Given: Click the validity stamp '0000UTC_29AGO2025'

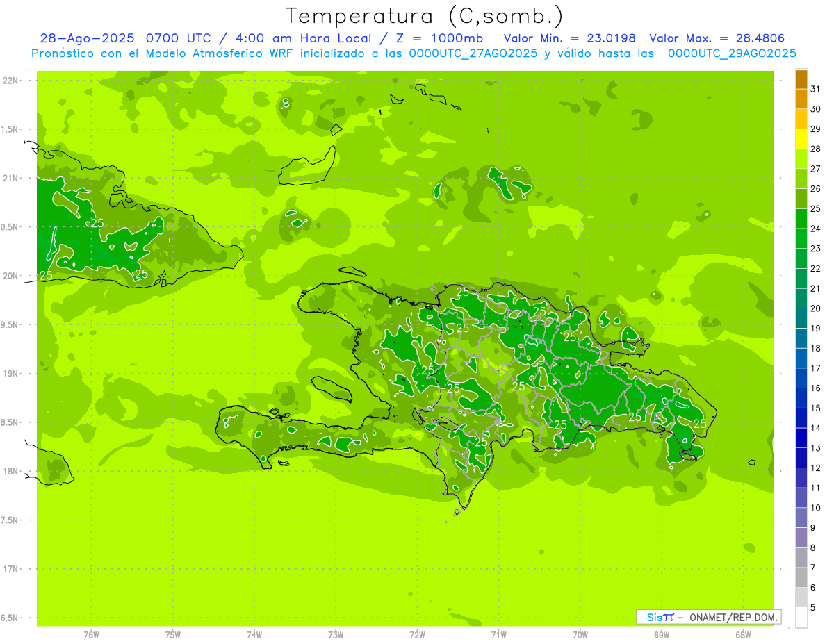Looking at the screenshot, I should [x=732, y=53].
